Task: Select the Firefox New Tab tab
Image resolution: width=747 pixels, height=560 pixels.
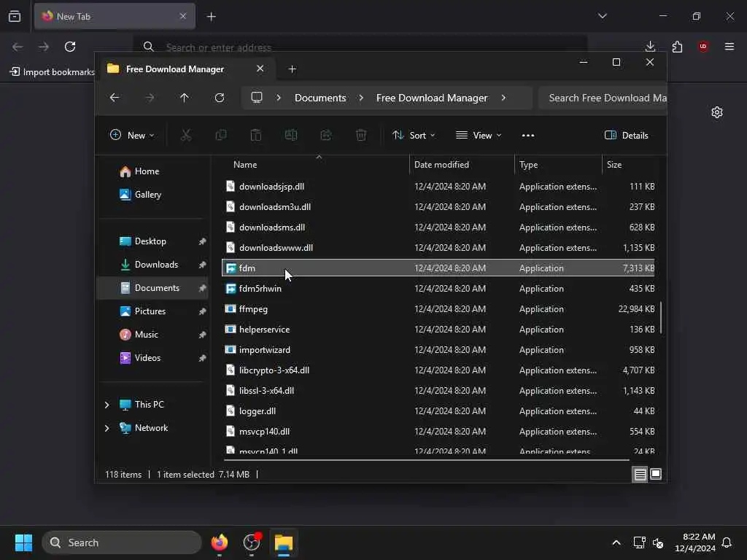Action: point(115,16)
